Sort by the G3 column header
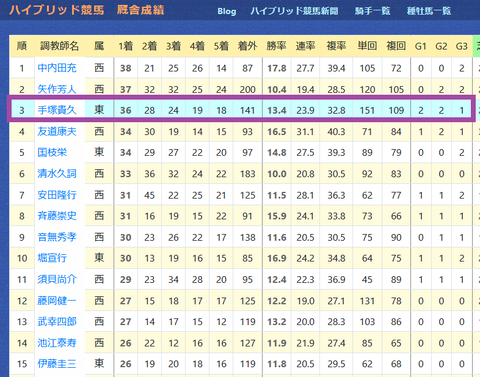This screenshot has height=377, width=480. click(462, 46)
